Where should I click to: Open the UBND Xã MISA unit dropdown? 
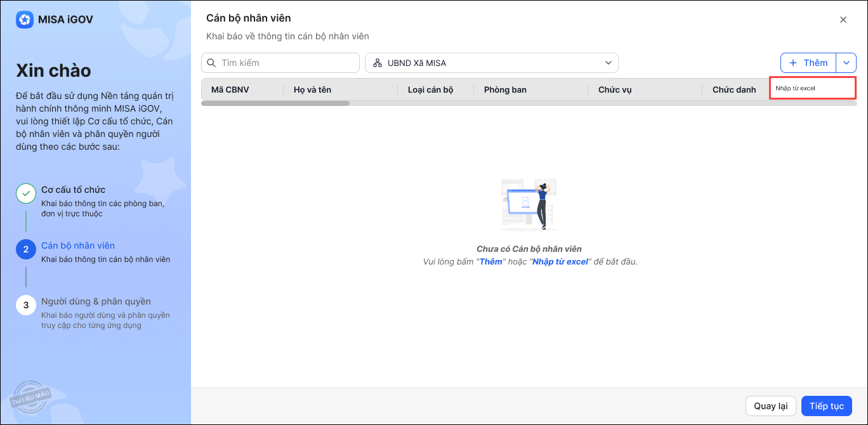492,63
